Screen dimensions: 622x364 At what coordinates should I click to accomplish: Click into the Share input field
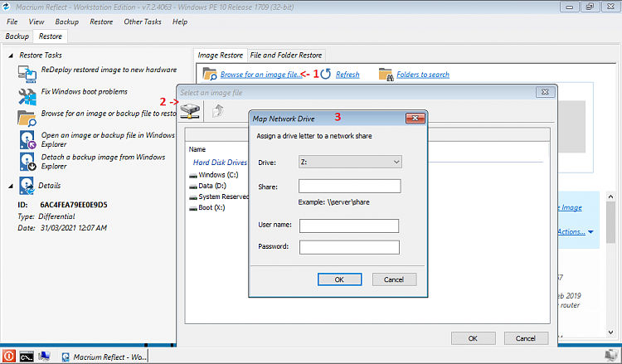coord(349,187)
